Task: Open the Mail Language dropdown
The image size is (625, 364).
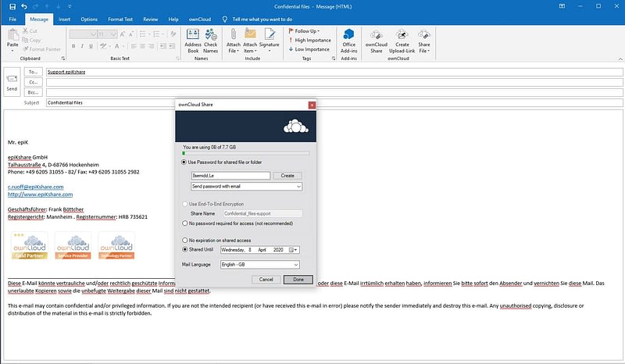Action: pos(260,264)
